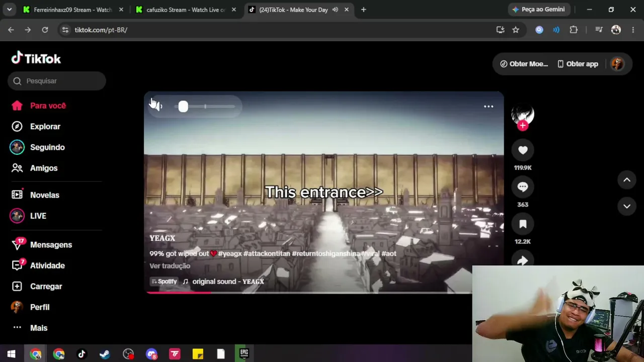Click Ver tradução link

(x=170, y=266)
